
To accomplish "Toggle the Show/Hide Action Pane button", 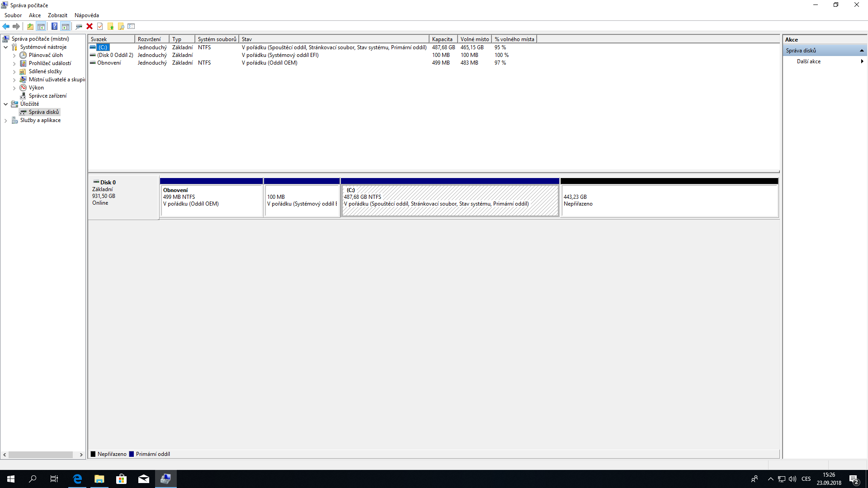I will tap(66, 26).
